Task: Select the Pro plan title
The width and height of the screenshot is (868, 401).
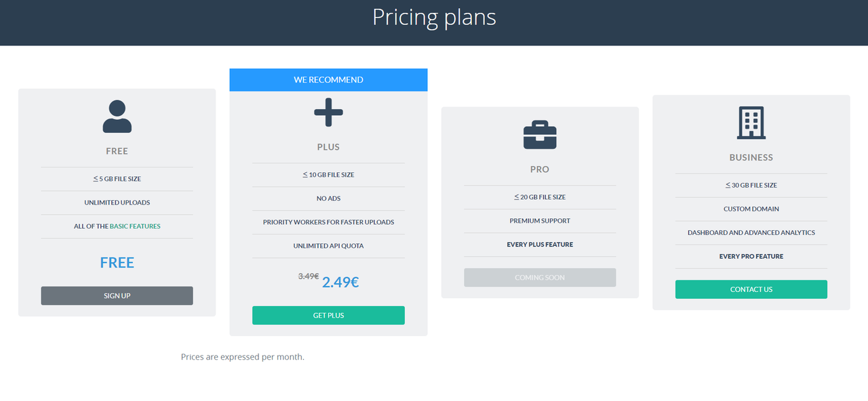Action: [x=540, y=169]
